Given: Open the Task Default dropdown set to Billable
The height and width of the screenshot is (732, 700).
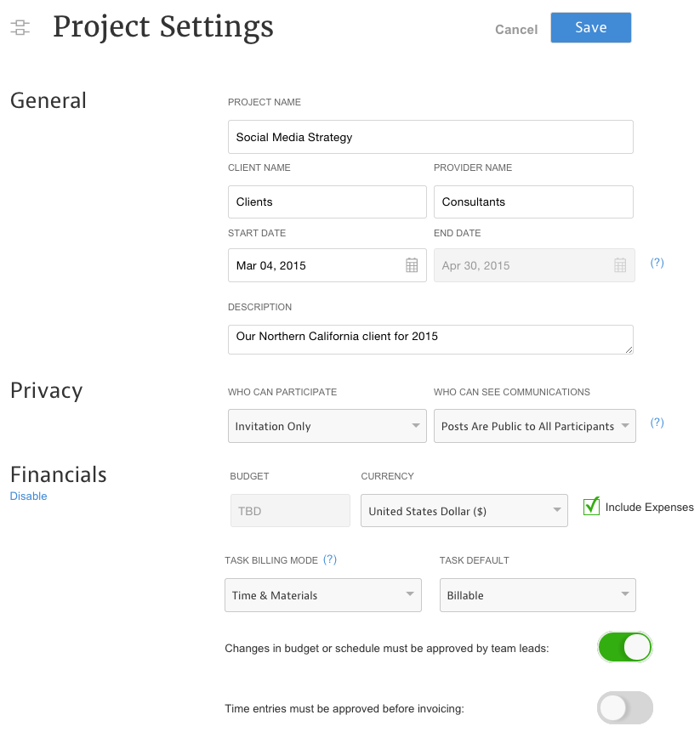Looking at the screenshot, I should point(538,595).
